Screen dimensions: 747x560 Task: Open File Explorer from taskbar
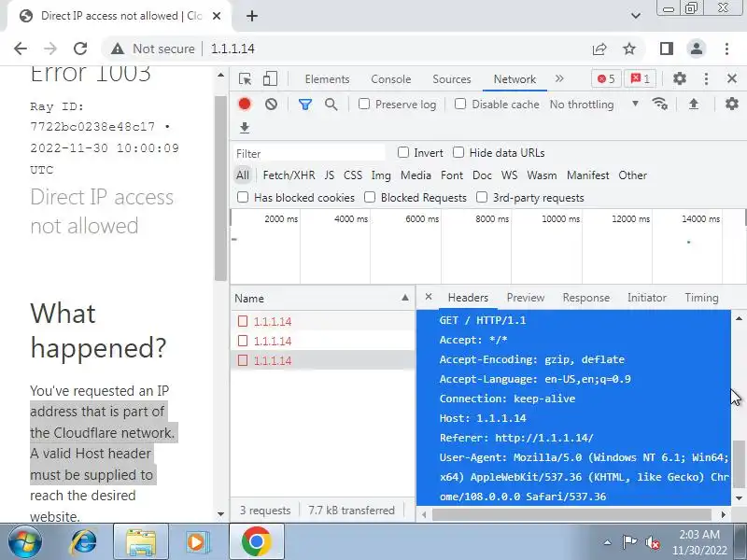(x=141, y=542)
